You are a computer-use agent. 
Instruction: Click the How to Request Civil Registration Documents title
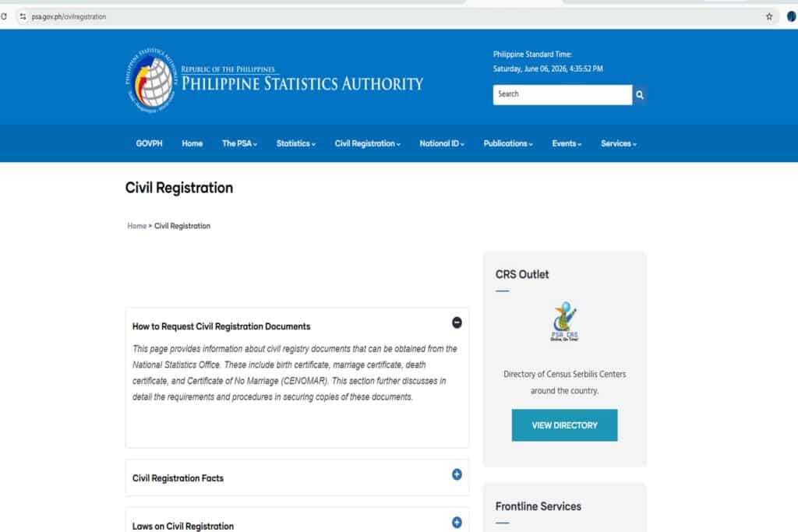tap(221, 326)
